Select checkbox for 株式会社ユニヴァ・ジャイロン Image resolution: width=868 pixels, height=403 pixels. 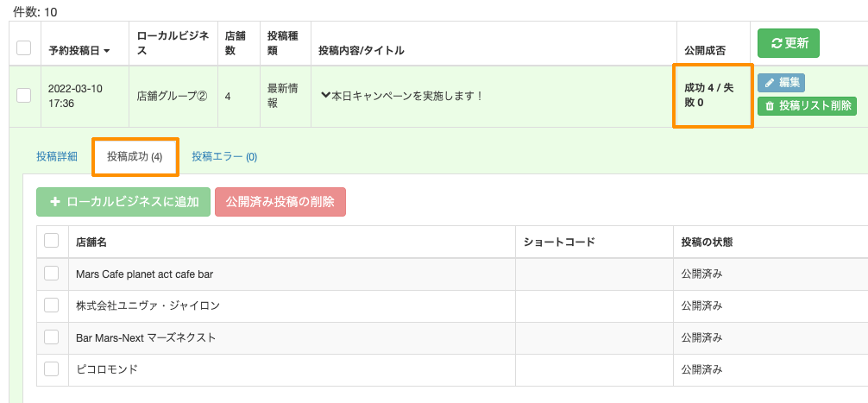pyautogui.click(x=52, y=305)
